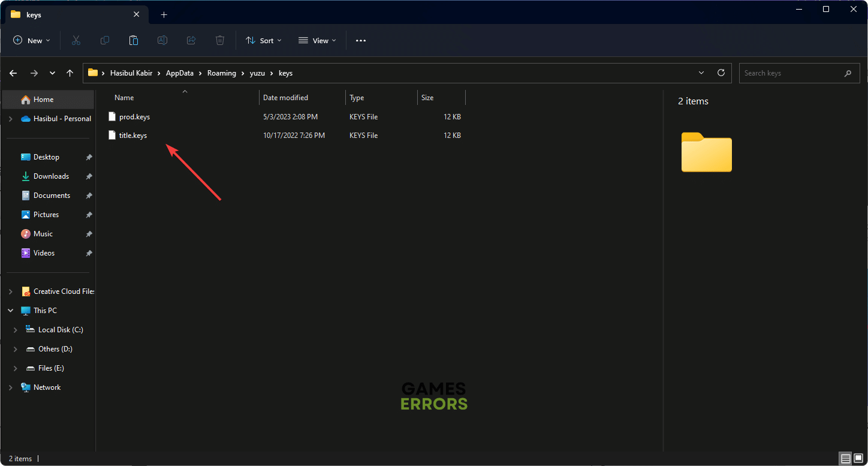Viewport: 868px width, 466px height.
Task: Switch to details view in status bar
Action: pos(846,459)
